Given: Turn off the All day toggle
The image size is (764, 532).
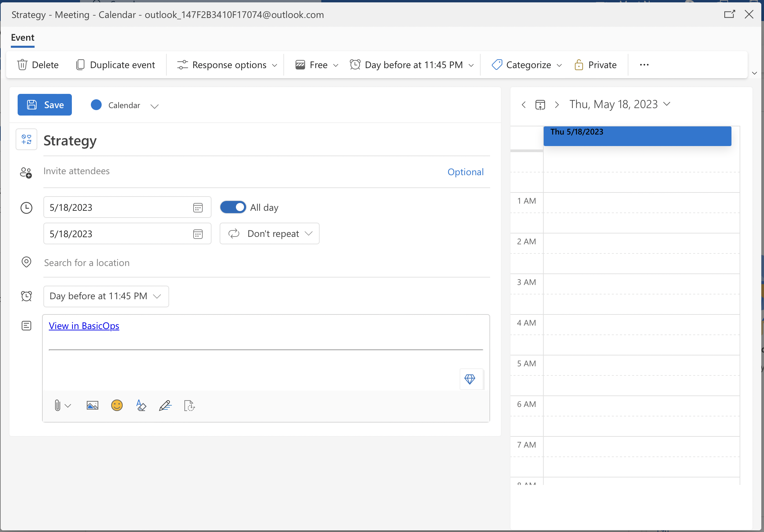Looking at the screenshot, I should tap(233, 207).
